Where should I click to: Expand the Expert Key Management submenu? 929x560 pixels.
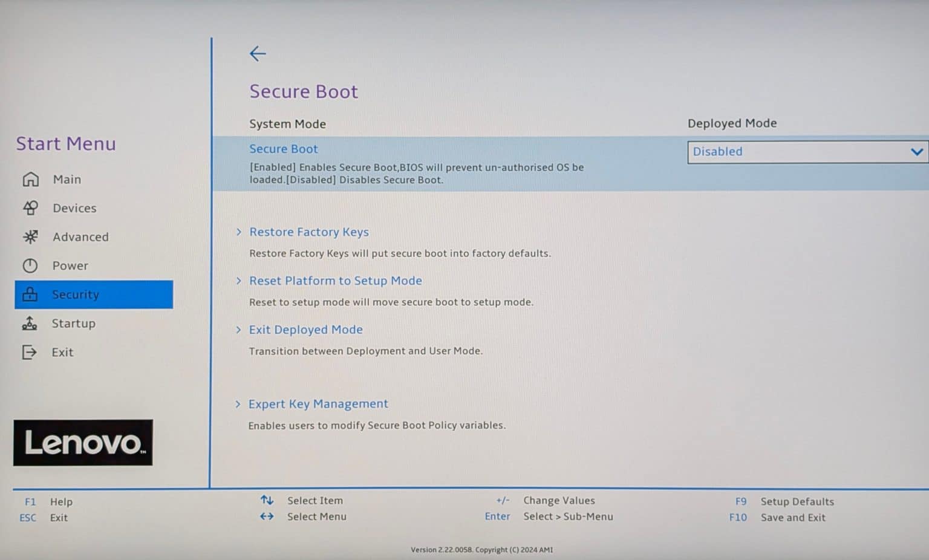[x=319, y=403]
